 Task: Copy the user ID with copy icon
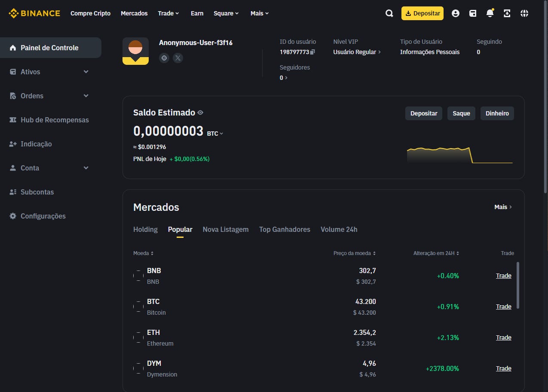point(312,52)
